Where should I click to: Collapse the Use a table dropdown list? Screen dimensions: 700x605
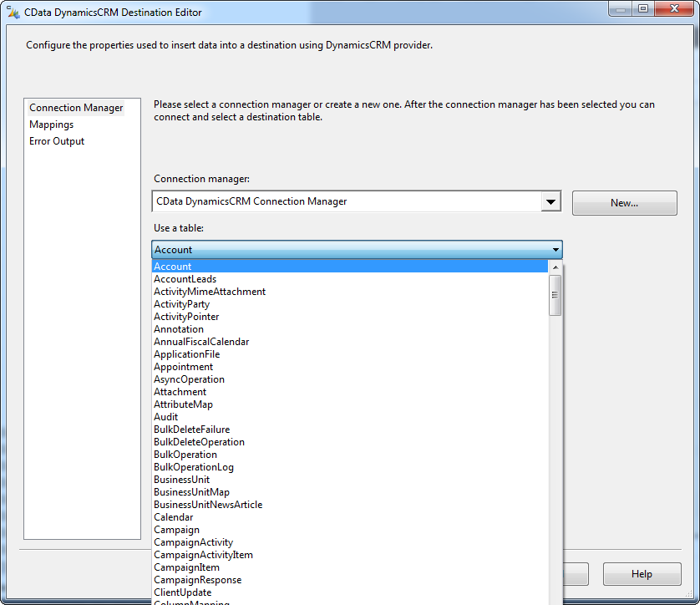point(555,249)
